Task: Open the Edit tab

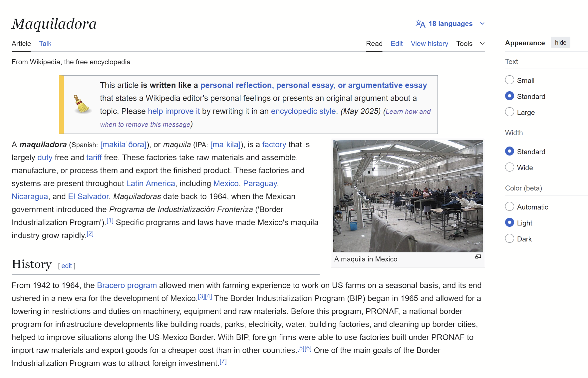Action: point(397,44)
